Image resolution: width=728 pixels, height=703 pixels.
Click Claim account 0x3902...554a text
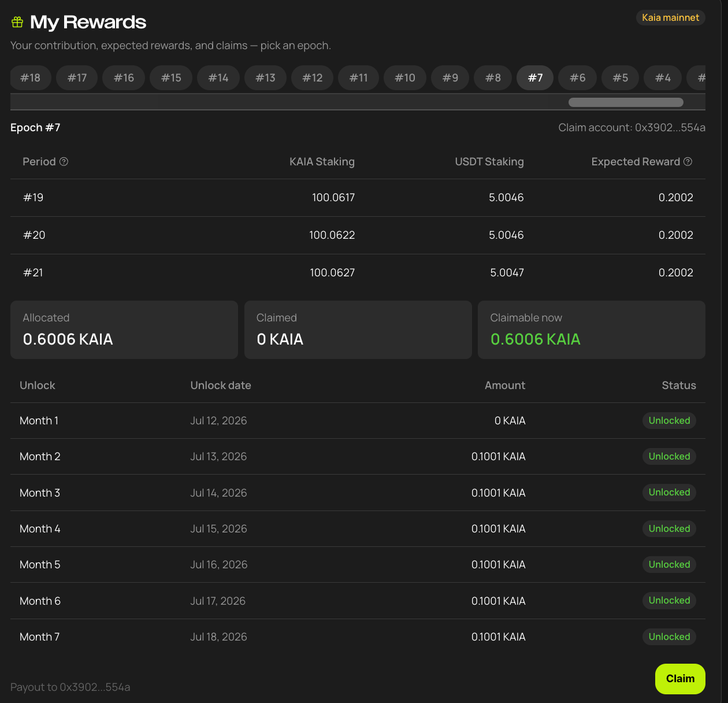tap(632, 128)
